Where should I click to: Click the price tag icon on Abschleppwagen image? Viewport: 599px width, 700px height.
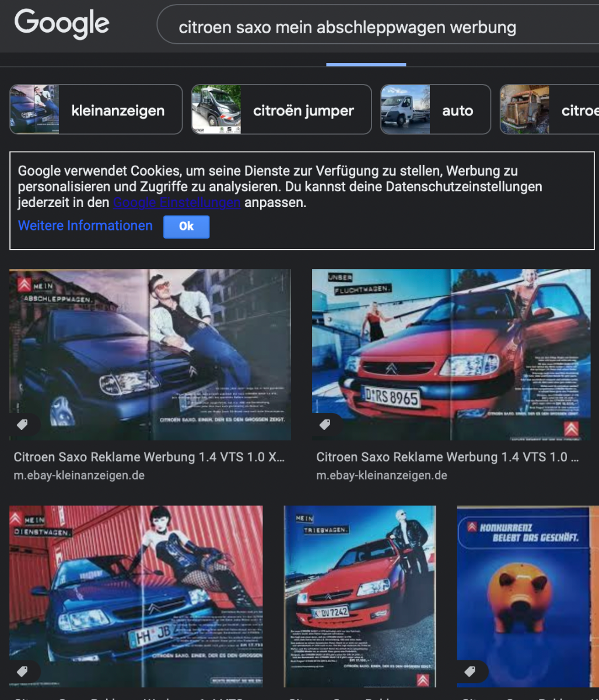(23, 425)
